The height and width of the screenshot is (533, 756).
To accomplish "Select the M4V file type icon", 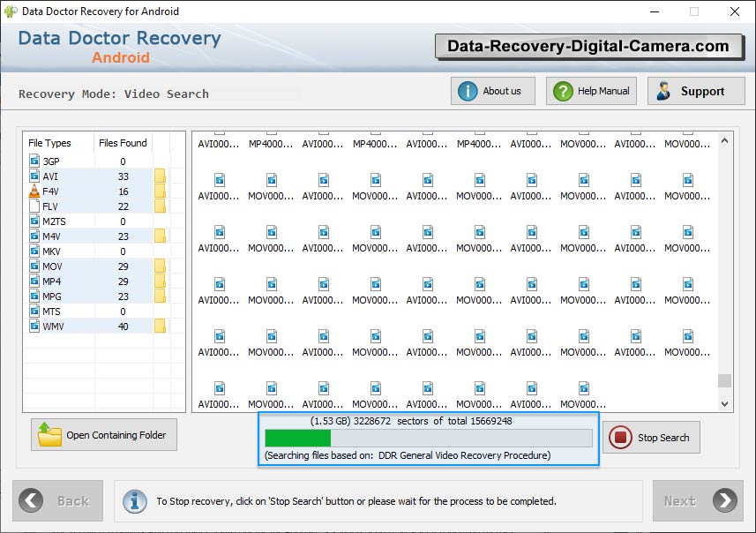I will click(34, 236).
